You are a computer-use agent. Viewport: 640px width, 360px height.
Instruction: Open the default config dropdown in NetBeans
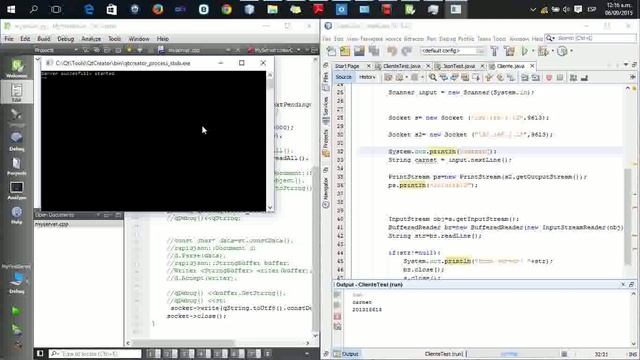pos(453,51)
